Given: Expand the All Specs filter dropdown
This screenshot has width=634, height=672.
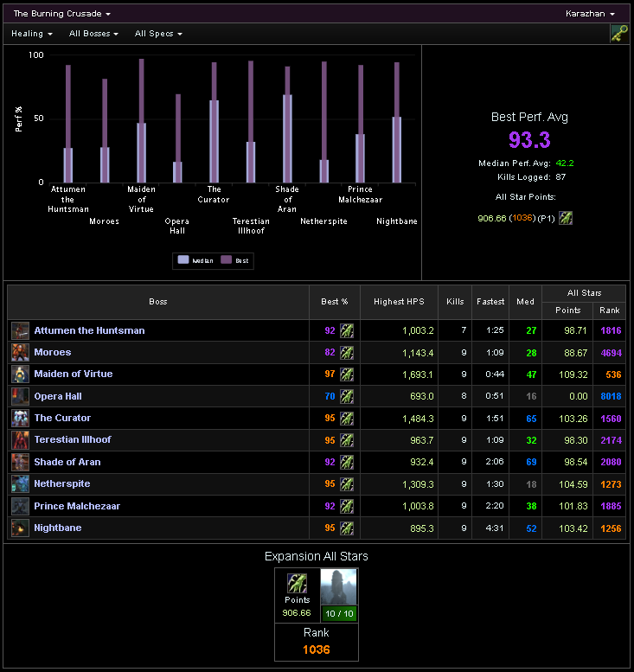Looking at the screenshot, I should coord(158,34).
